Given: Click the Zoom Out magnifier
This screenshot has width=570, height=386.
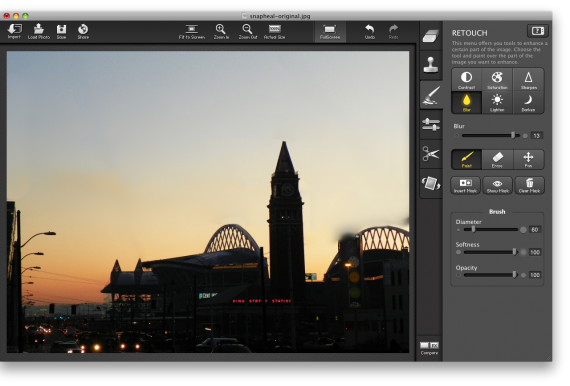Looking at the screenshot, I should pyautogui.click(x=248, y=31).
